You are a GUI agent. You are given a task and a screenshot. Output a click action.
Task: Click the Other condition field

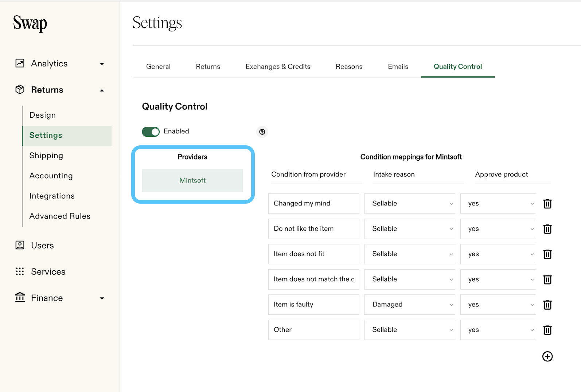(x=313, y=330)
